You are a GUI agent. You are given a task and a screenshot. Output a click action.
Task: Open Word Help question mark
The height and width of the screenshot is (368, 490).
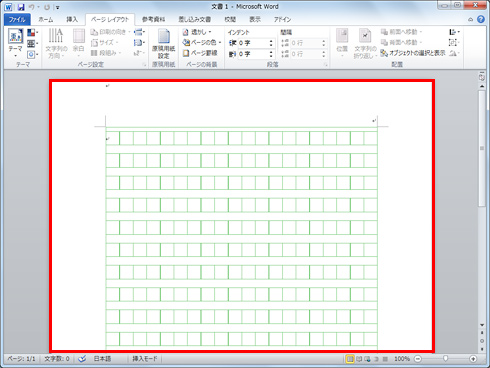point(480,19)
